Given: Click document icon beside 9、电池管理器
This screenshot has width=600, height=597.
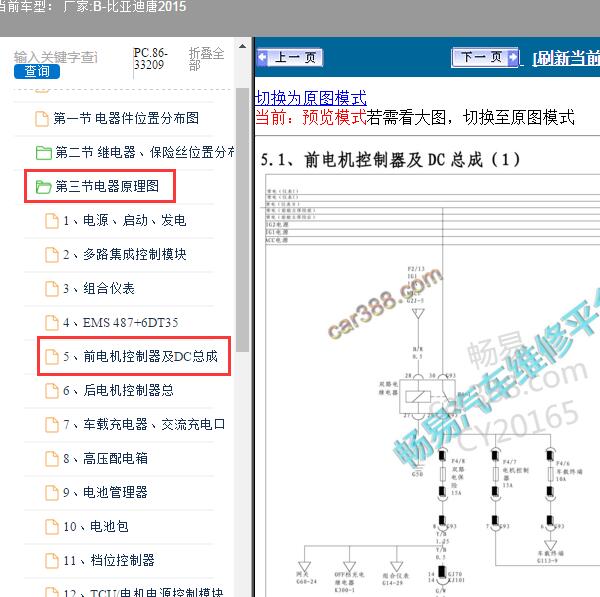Looking at the screenshot, I should point(52,493).
